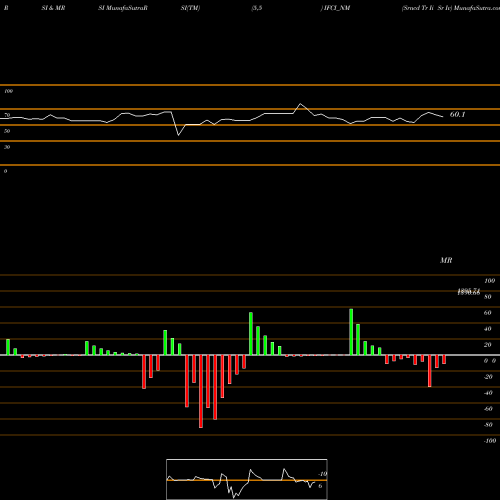Click the MR indicator label

446,260
